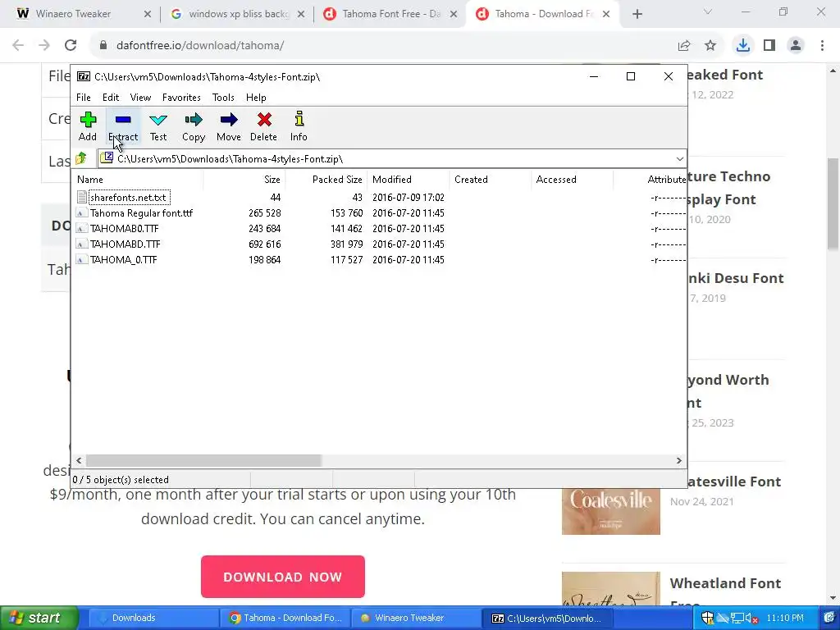This screenshot has width=840, height=630.
Task: Click the muted volume tray icon
Action: coord(751,619)
